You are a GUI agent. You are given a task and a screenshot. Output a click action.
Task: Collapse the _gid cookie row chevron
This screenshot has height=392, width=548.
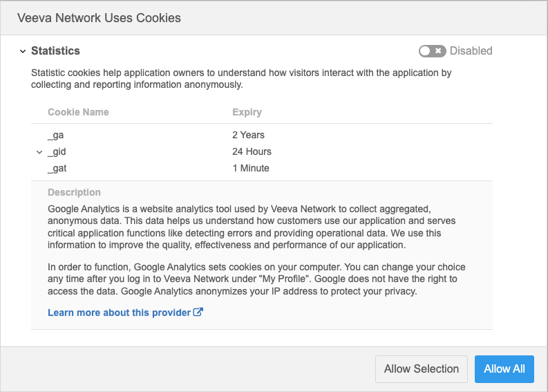coord(39,152)
